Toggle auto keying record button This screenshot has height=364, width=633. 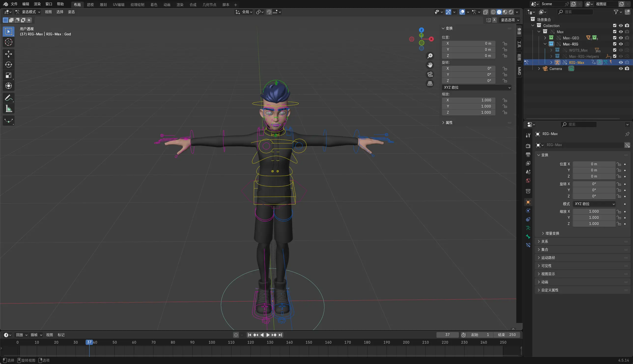[236, 335]
